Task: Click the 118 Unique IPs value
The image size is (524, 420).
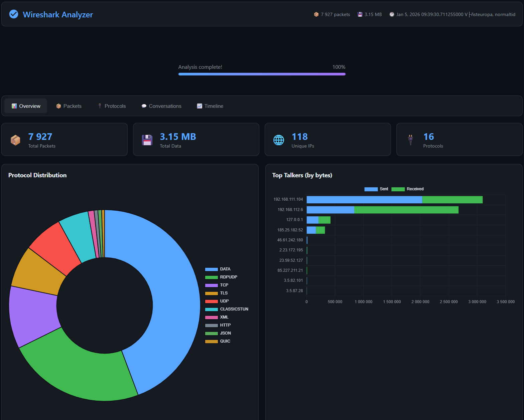Action: coord(299,137)
